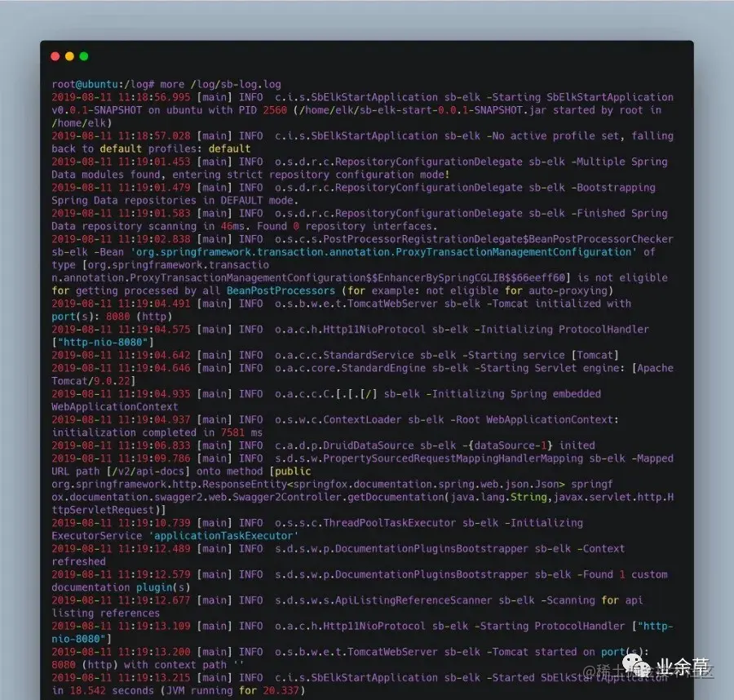
Task: Click the startup time '18.542 seconds'
Action: [x=112, y=691]
